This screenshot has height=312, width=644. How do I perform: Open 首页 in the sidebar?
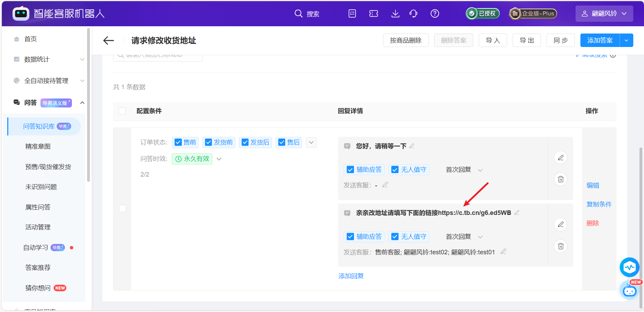[x=30, y=39]
